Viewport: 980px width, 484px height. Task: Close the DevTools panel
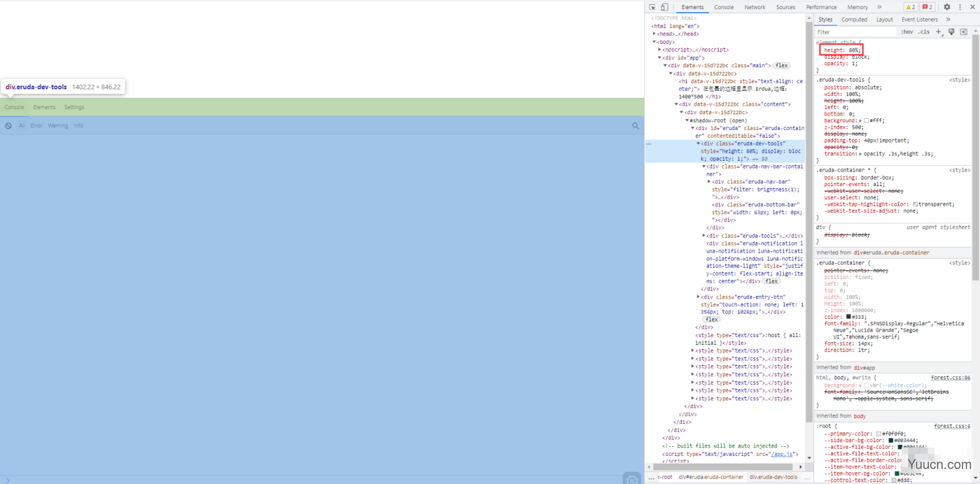tap(973, 7)
